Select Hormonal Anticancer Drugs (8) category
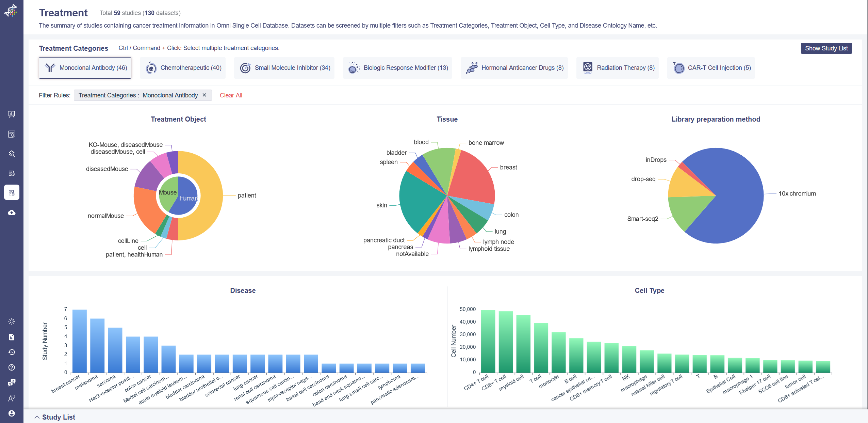Image resolution: width=868 pixels, height=423 pixels. point(514,68)
